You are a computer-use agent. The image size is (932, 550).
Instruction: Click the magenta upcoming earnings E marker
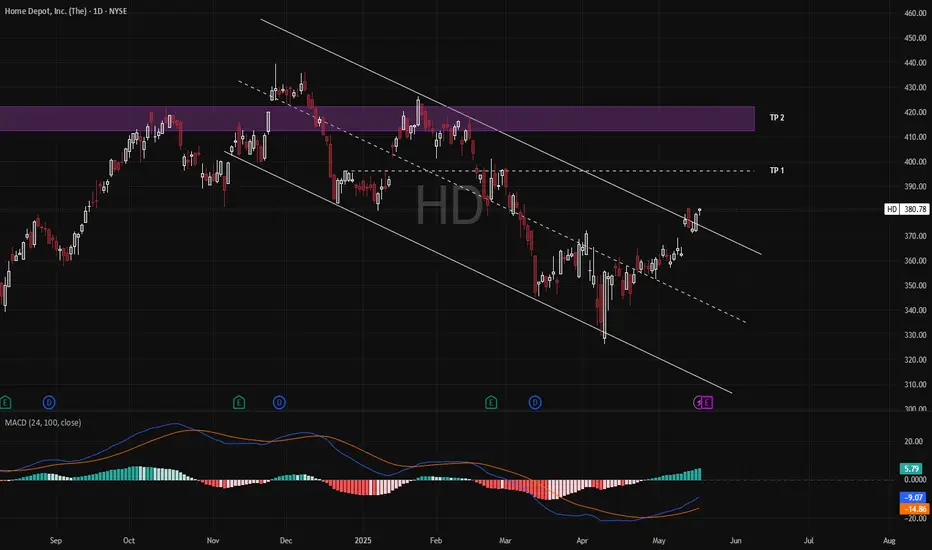(707, 403)
